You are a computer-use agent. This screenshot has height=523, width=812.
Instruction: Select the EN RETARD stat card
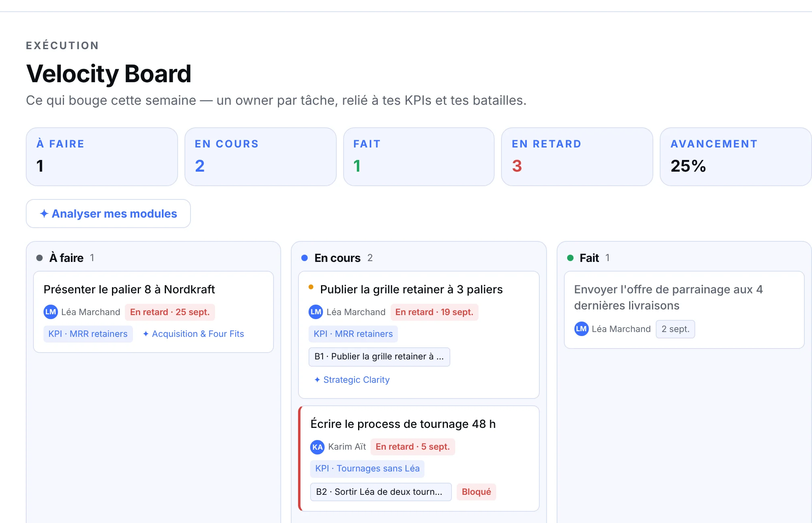[x=577, y=157]
